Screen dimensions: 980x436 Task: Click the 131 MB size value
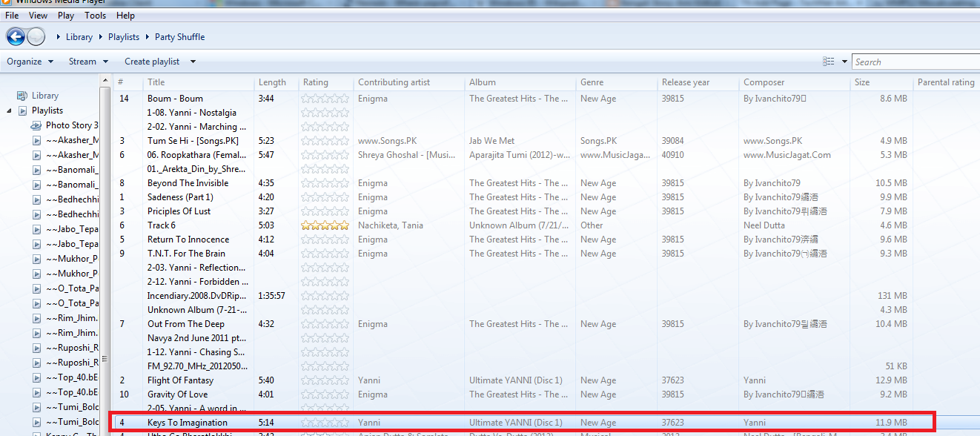tap(892, 296)
